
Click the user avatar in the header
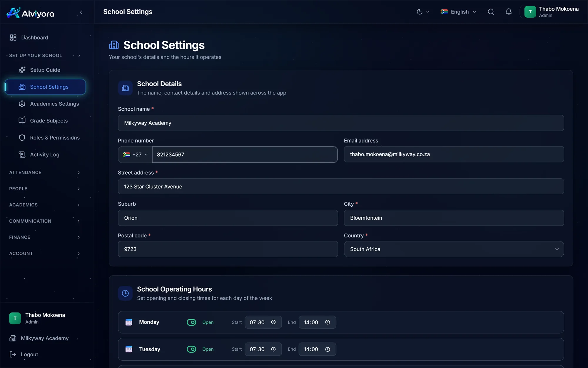point(530,12)
